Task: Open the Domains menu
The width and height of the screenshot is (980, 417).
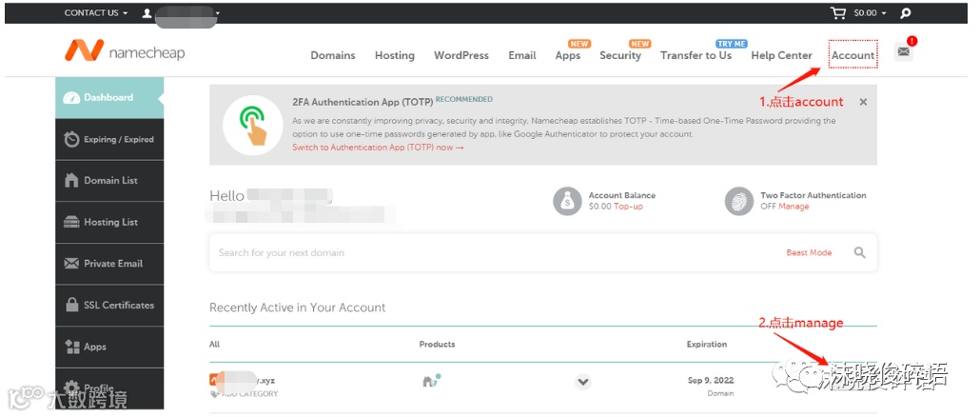Action: pos(333,55)
